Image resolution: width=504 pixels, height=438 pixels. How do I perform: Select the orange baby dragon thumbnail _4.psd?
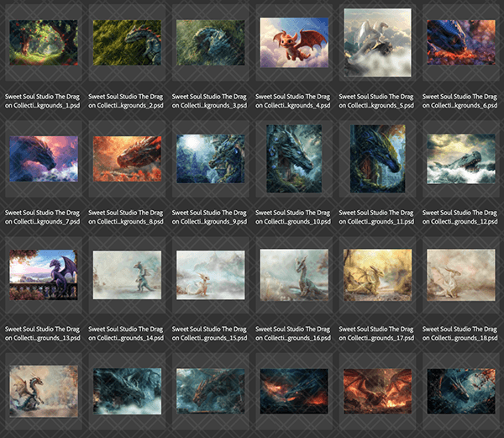pyautogui.click(x=294, y=43)
